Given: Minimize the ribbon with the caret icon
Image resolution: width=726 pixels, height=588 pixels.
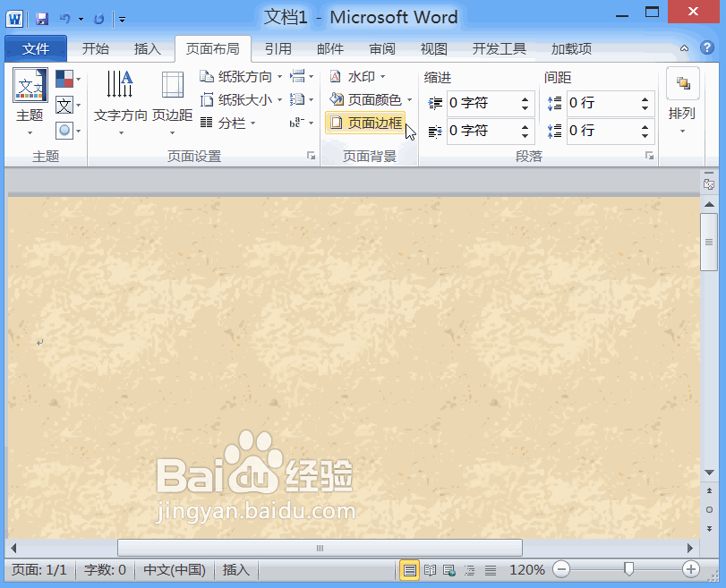Looking at the screenshot, I should coord(684,48).
